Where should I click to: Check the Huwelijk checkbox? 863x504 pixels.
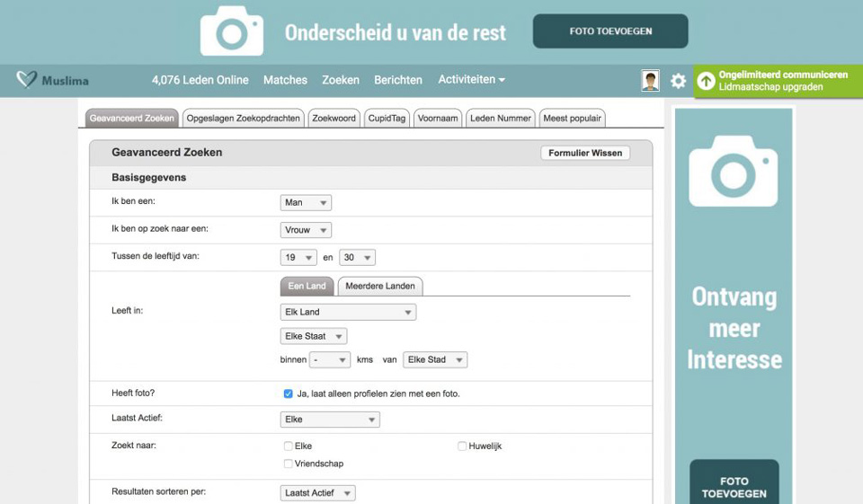click(x=462, y=446)
